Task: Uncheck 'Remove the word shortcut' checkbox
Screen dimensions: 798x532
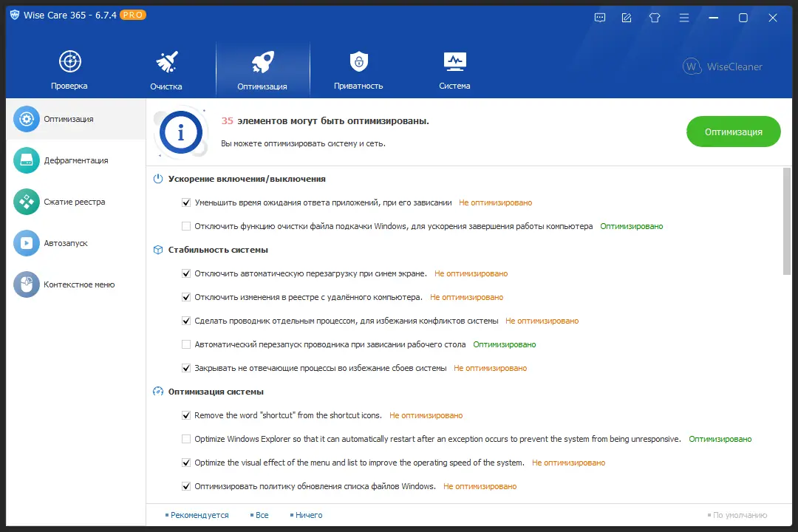Action: (186, 415)
